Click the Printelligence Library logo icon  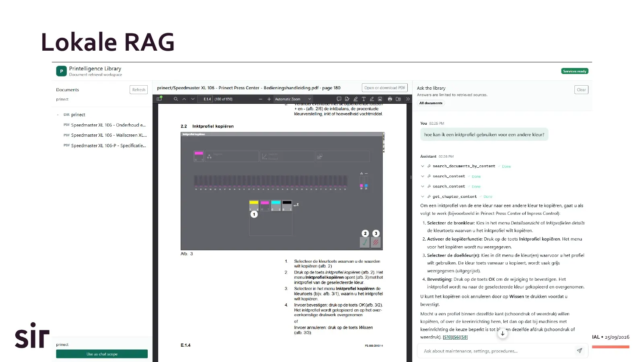pyautogui.click(x=61, y=71)
